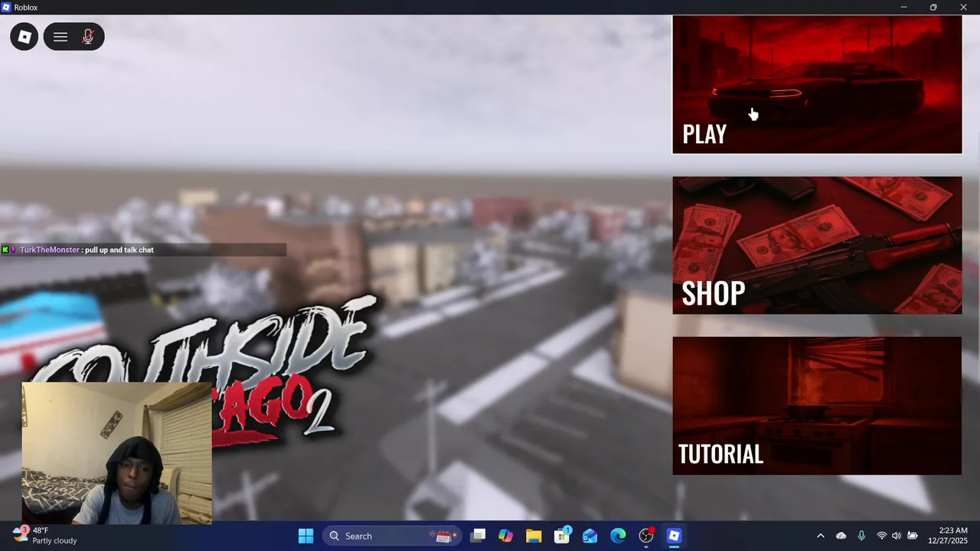Screen dimensions: 980x551
Task: Click TurkTheMonster chat message
Action: tap(143, 250)
